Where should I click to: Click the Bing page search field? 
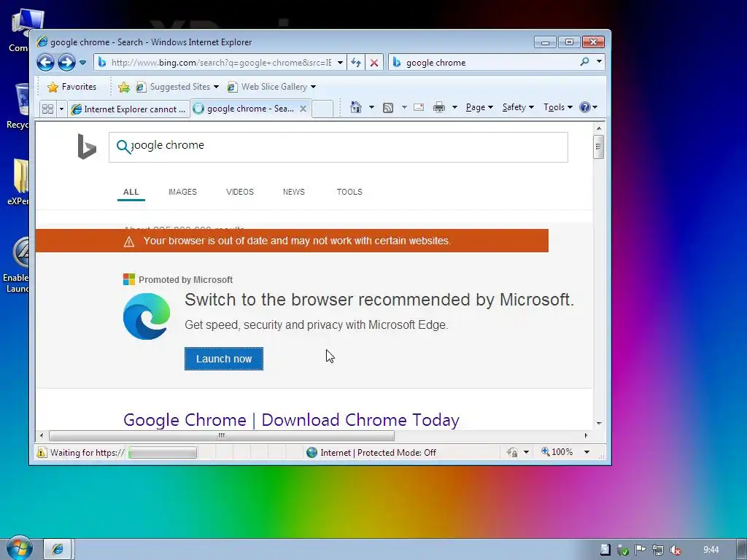[338, 147]
